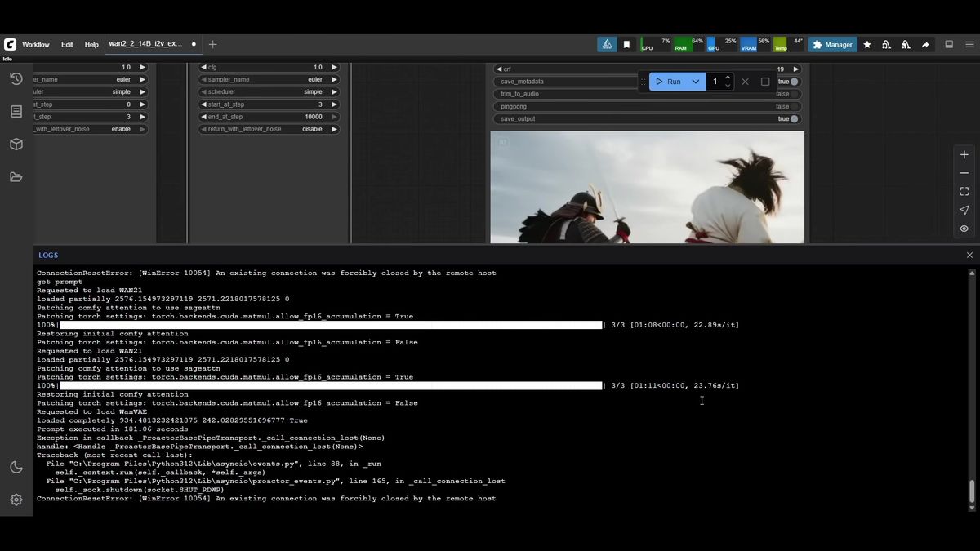Next option for euler in left node

click(x=142, y=79)
